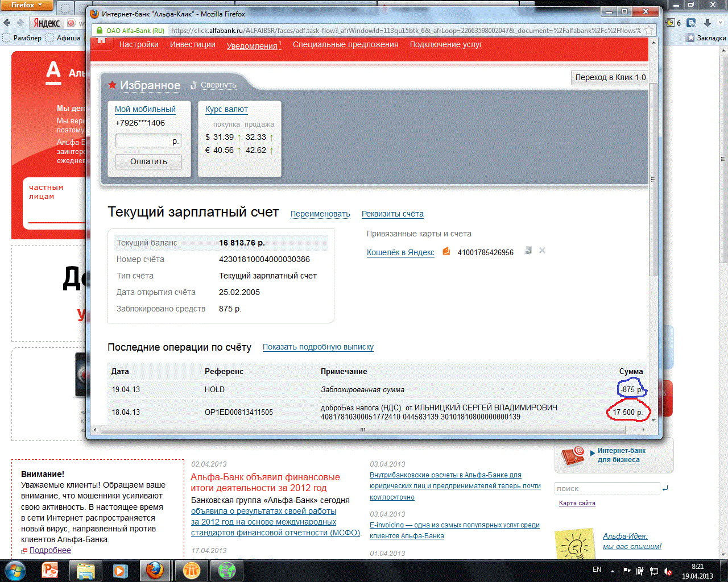This screenshot has height=582, width=728.
Task: Click the Action Center flag in system tray
Action: tap(627, 571)
